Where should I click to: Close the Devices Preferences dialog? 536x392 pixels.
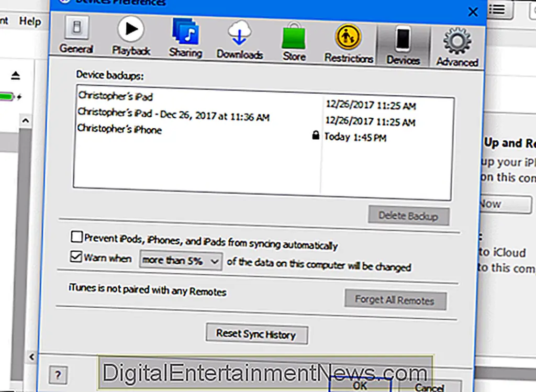coord(473,12)
